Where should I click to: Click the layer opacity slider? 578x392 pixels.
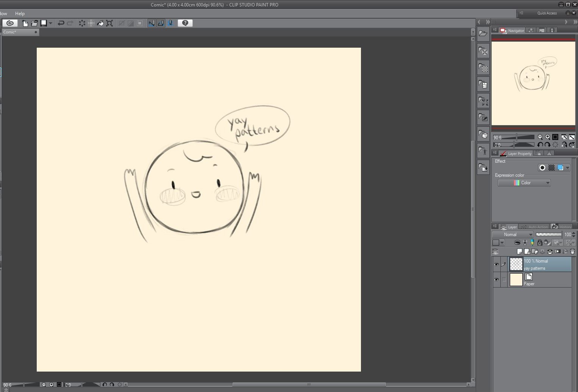pos(548,235)
